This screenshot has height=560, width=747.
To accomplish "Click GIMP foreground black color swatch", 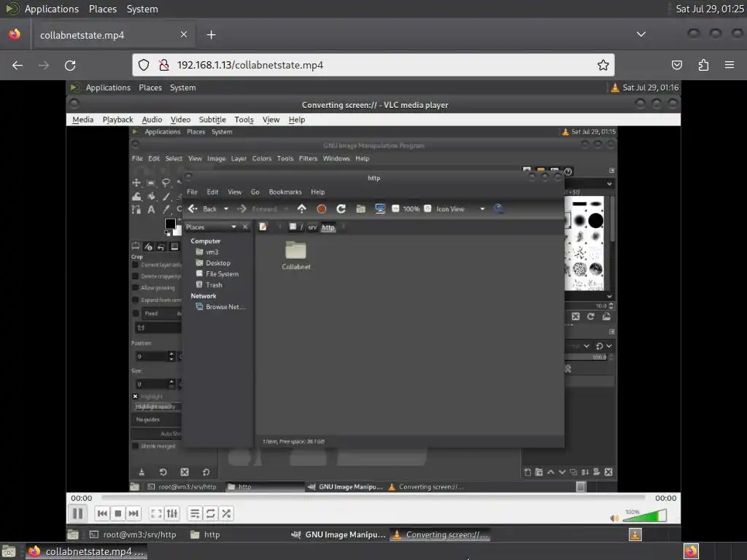I will tap(170, 224).
